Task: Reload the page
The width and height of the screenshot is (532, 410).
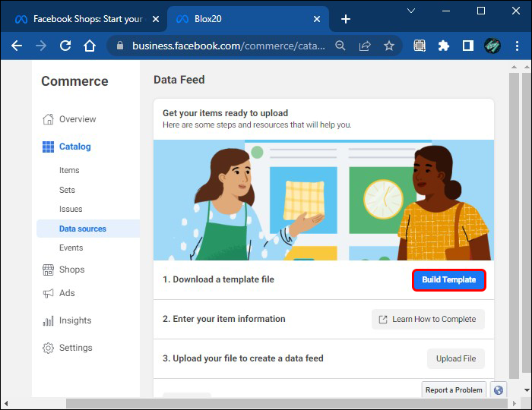Action: pos(65,46)
